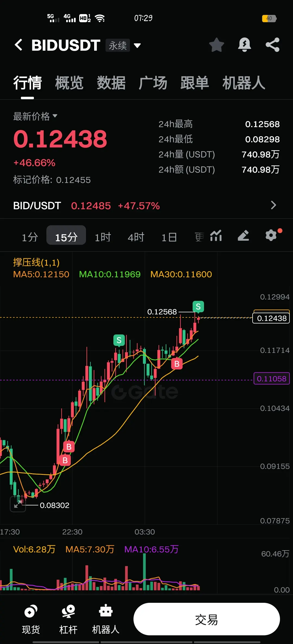Tap the Vol:6.28万 volume label
The image size is (293, 644).
(34, 549)
